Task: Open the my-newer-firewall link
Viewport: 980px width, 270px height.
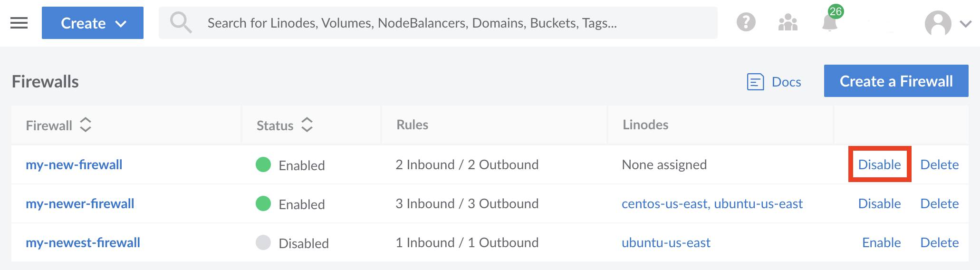Action: 80,203
